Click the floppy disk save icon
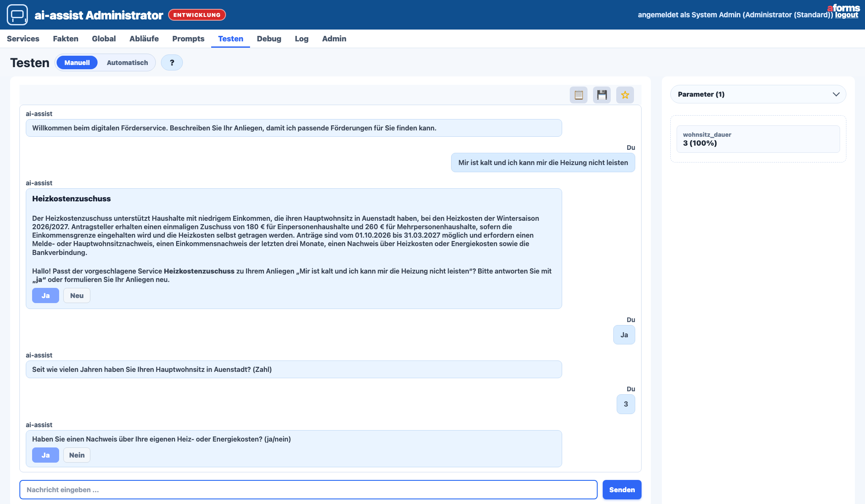865x504 pixels. click(x=602, y=95)
